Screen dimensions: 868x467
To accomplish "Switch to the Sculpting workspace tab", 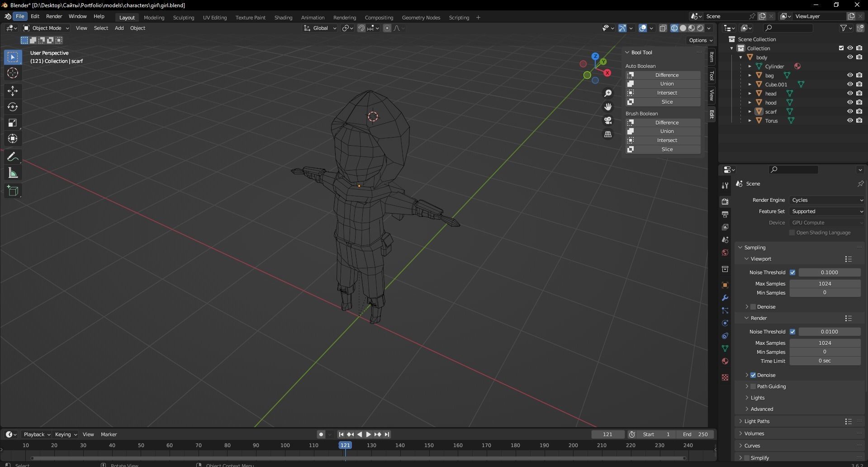I will pyautogui.click(x=183, y=18).
